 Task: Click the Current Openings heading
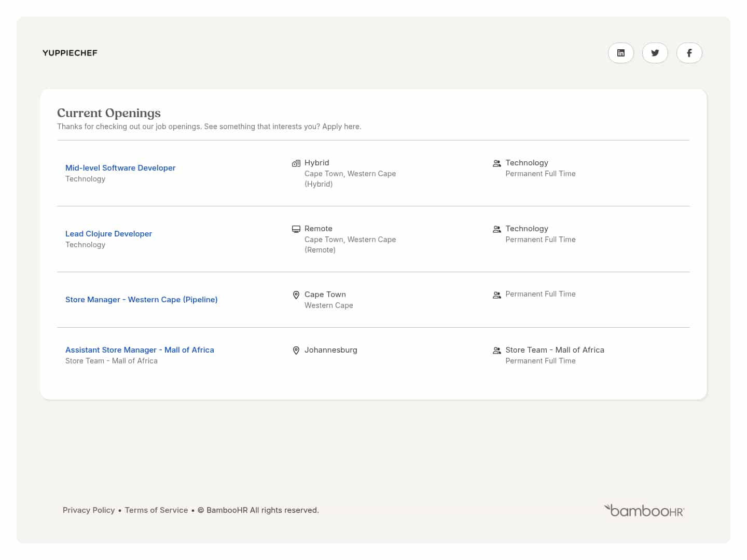point(109,113)
